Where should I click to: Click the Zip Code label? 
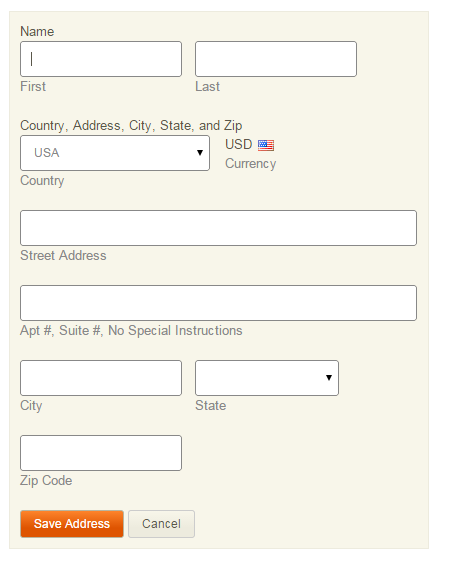tap(46, 480)
